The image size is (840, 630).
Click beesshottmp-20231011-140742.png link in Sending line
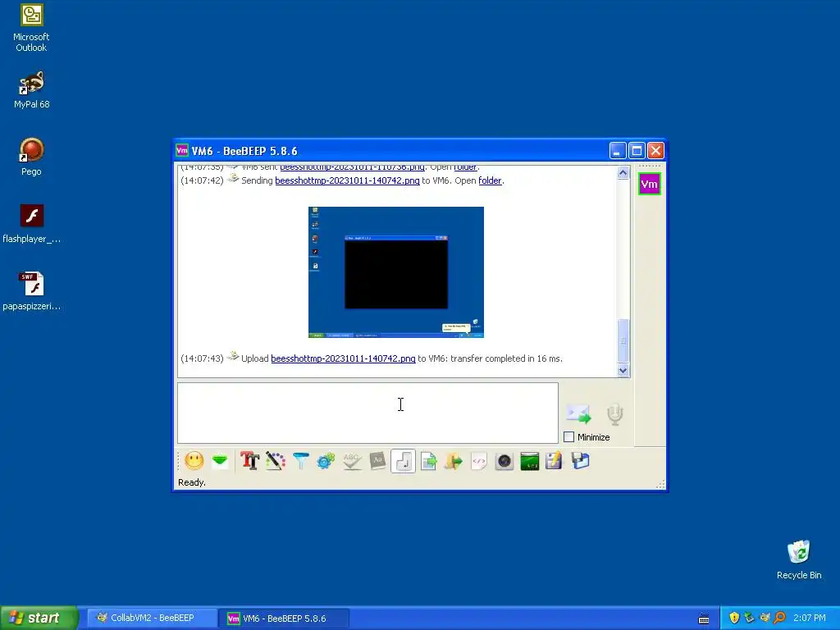347,180
